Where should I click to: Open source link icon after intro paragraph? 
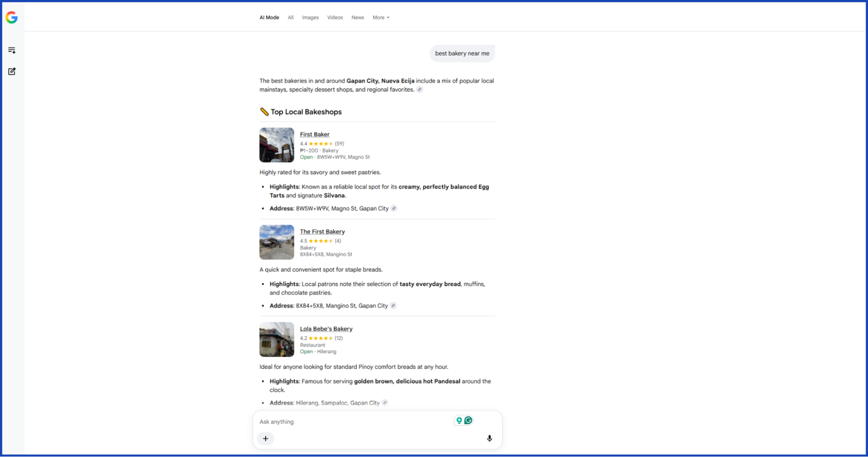click(x=419, y=89)
